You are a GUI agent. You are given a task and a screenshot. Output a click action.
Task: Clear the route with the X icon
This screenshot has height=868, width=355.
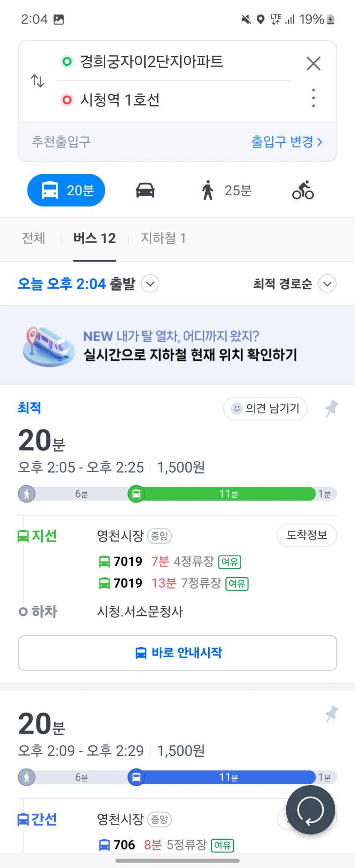[313, 64]
